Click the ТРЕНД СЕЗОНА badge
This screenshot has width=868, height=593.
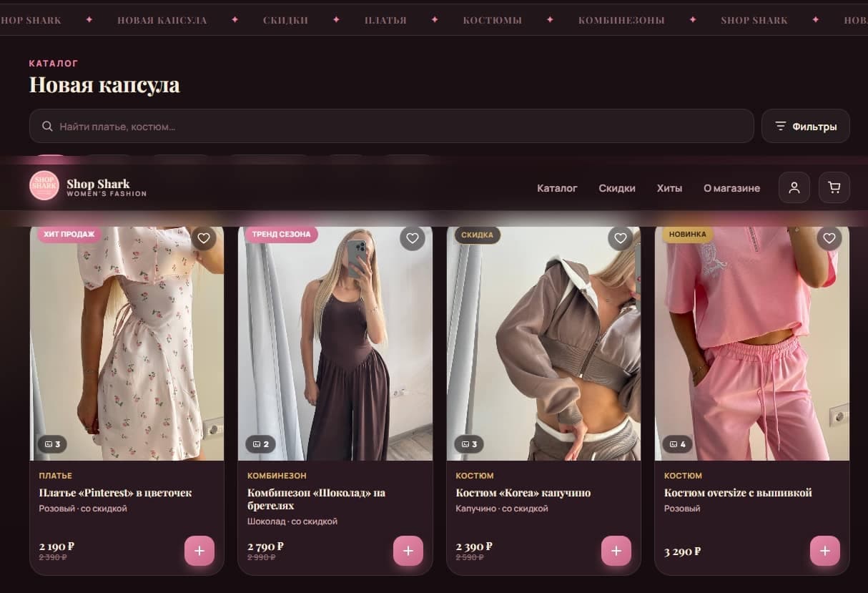coord(281,234)
